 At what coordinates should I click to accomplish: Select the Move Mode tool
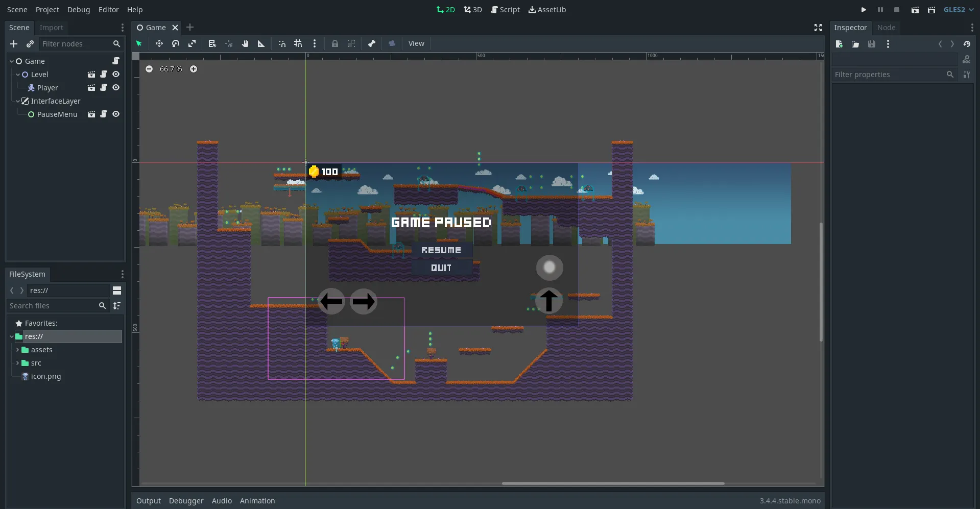(159, 43)
